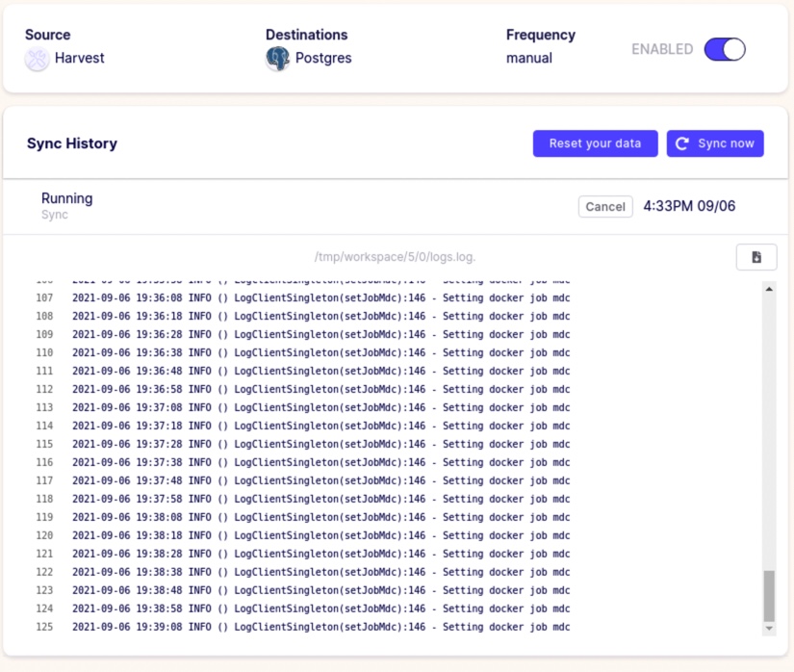Screen dimensions: 794x672
Task: Click the 4:33PM 09/06 timestamp
Action: tap(689, 206)
